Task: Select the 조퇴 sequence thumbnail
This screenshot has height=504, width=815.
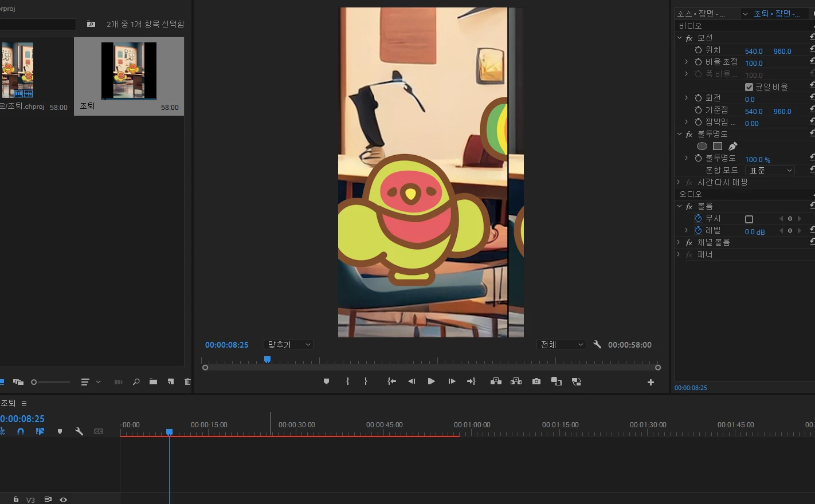Action: click(129, 71)
